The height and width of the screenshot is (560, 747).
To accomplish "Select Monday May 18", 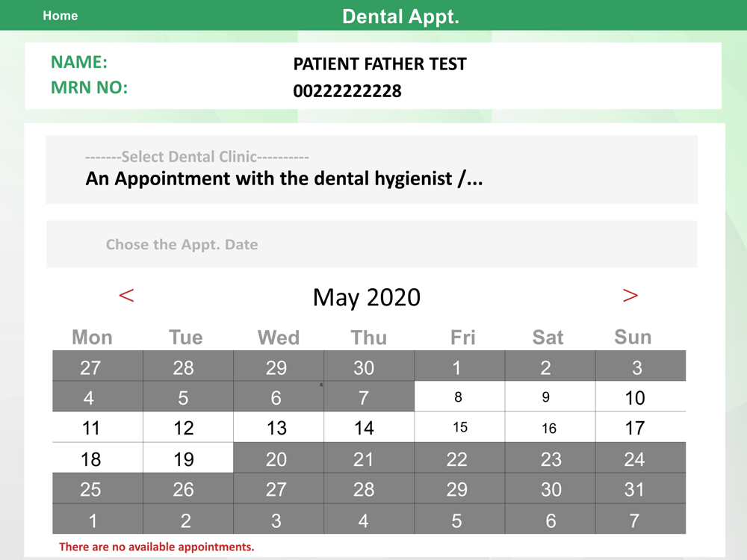I will point(91,458).
